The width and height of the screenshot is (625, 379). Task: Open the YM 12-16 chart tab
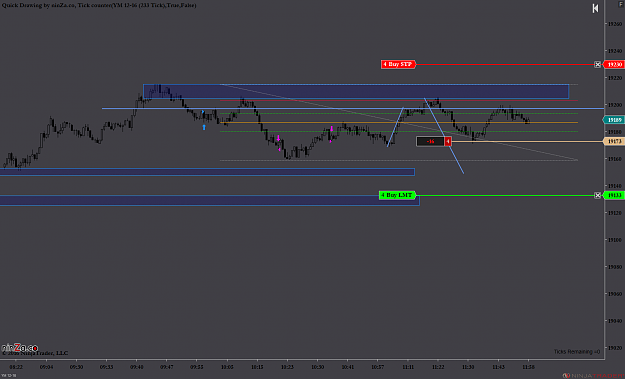click(x=8, y=375)
